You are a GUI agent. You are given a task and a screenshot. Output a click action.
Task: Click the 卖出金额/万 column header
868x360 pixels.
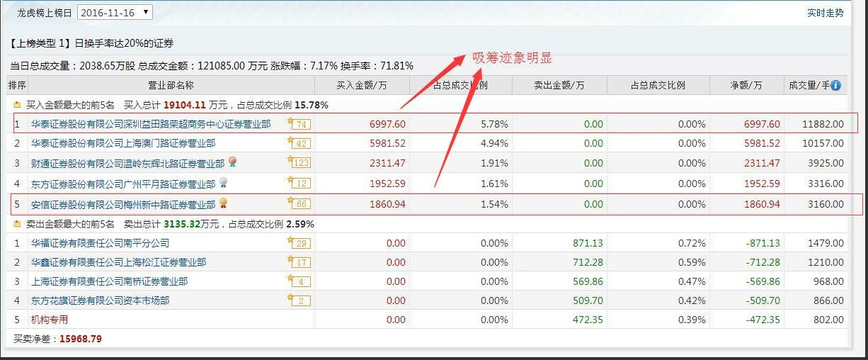tap(559, 86)
